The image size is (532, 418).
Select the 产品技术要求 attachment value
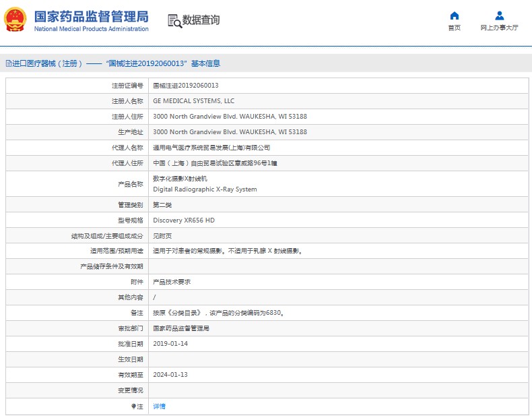point(172,282)
